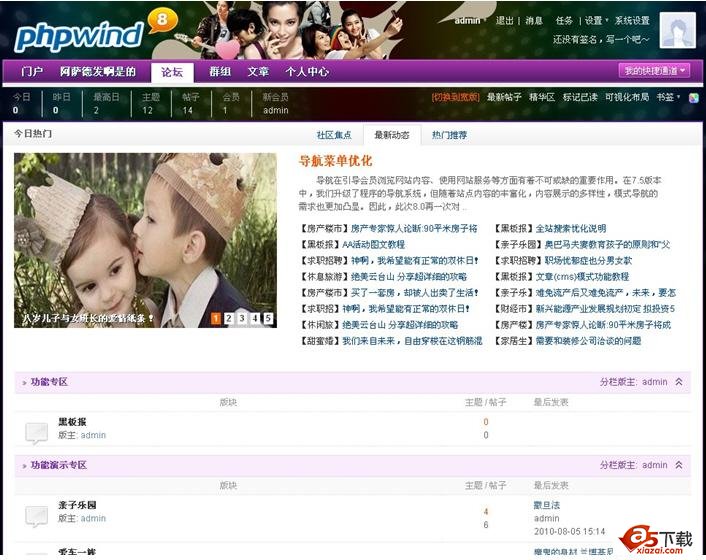The width and height of the screenshot is (706, 560).
Task: Click the 黑板报 forum speech bubble icon
Action: pyautogui.click(x=36, y=433)
